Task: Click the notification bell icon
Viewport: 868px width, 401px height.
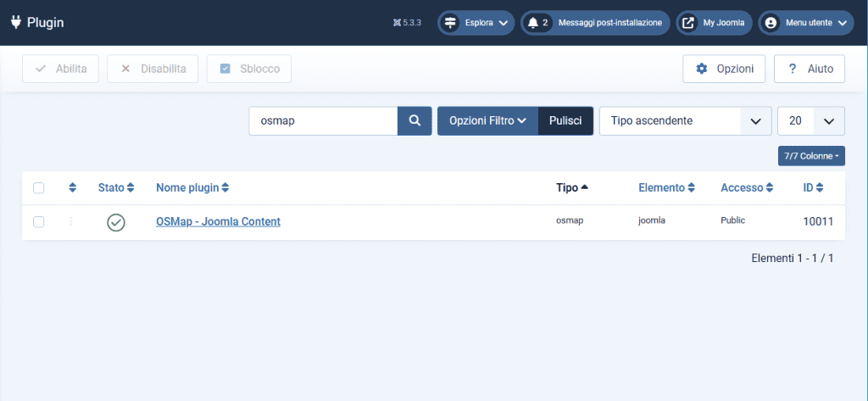Action: point(532,23)
